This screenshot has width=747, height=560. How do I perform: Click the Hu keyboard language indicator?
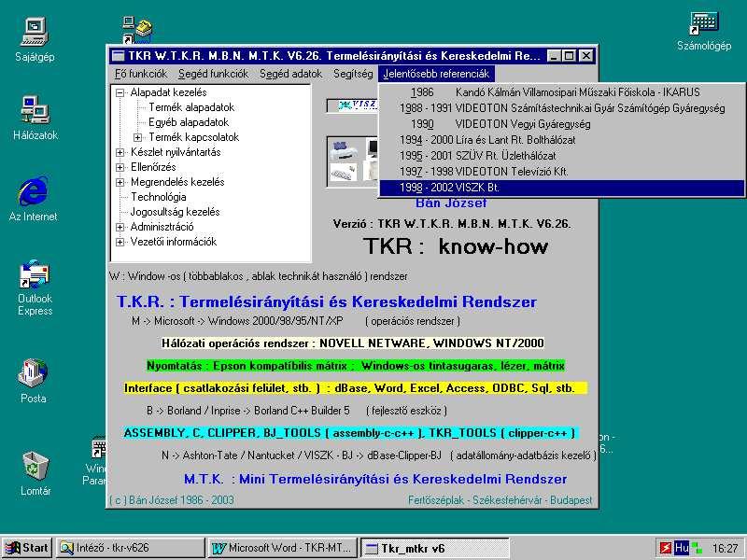pyautogui.click(x=682, y=548)
